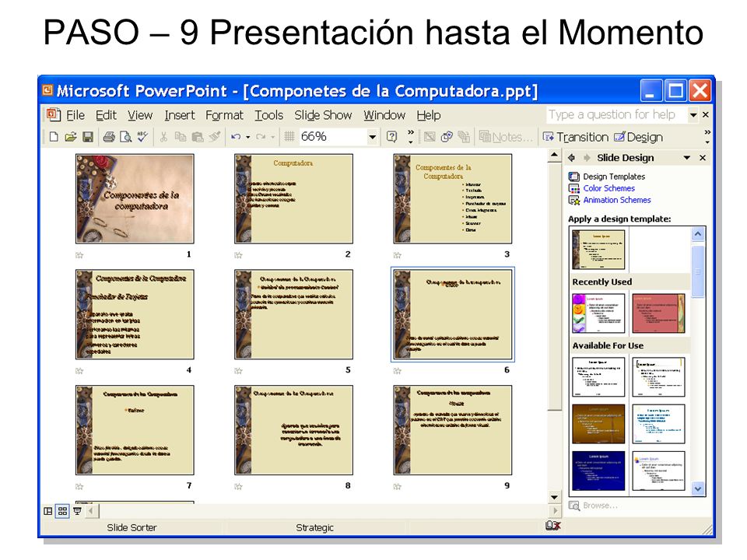Click the Browse... link
Screen dimensions: 747x560
600,506
